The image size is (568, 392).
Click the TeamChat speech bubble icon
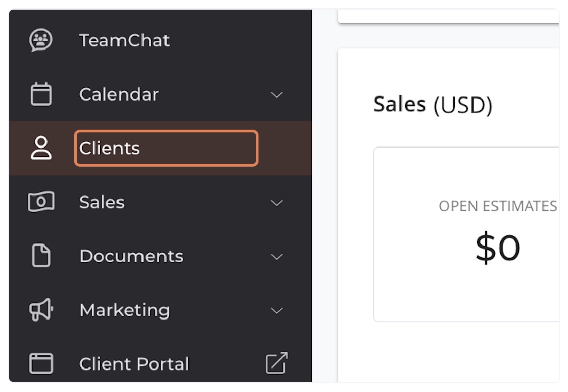(40, 40)
